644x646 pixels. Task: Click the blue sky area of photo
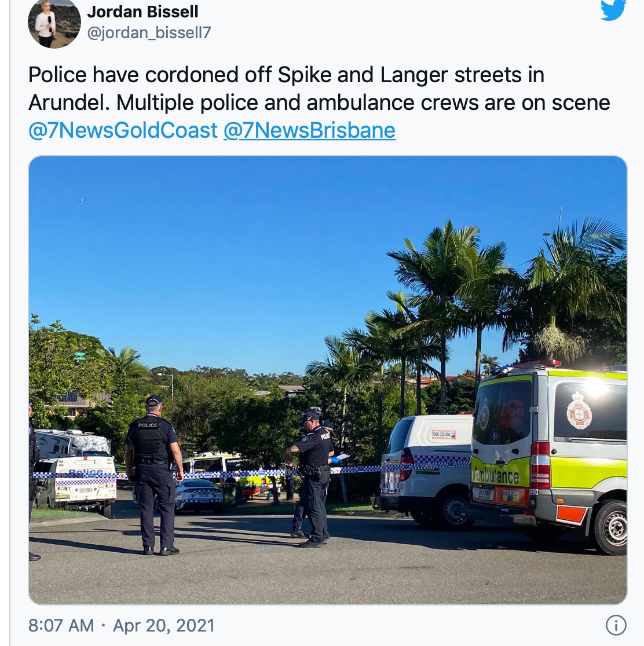pyautogui.click(x=247, y=255)
